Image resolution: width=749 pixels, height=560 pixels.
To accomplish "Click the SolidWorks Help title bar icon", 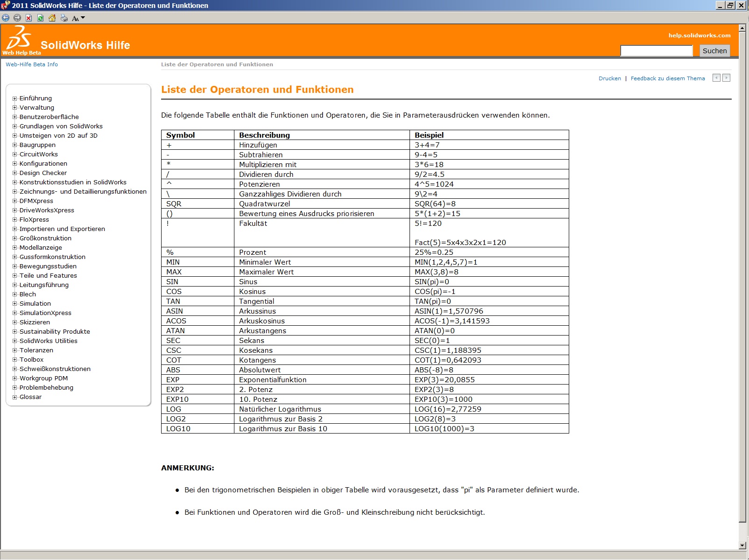I will point(5,5).
